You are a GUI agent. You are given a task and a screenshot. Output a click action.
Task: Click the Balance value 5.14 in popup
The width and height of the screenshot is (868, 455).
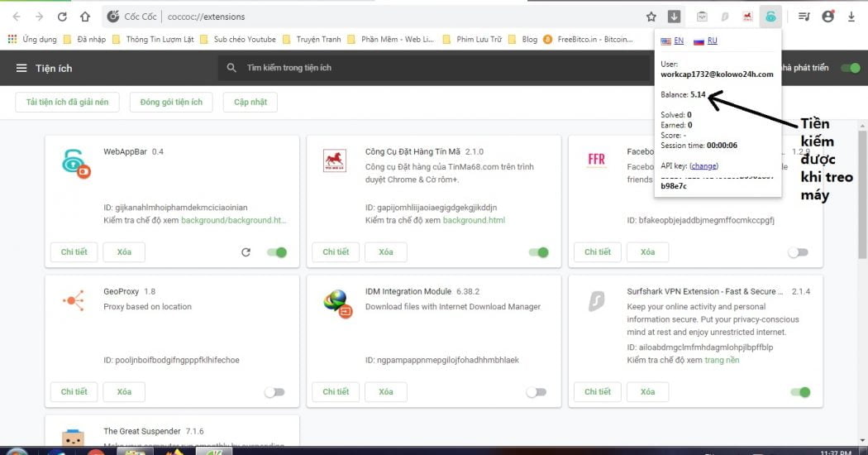[x=698, y=94]
